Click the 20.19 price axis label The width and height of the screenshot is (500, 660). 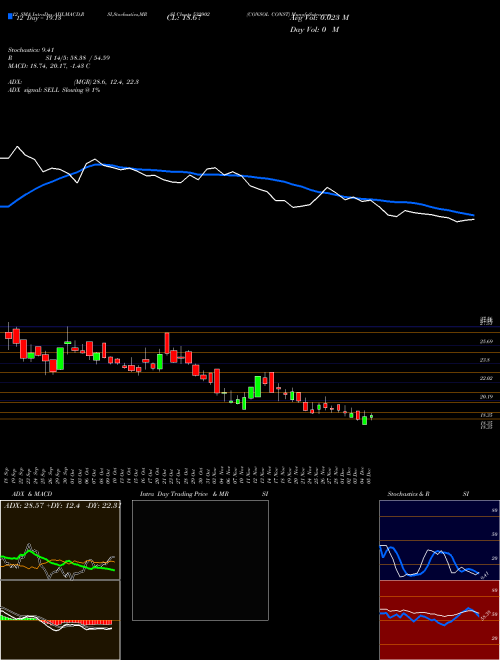[487, 397]
